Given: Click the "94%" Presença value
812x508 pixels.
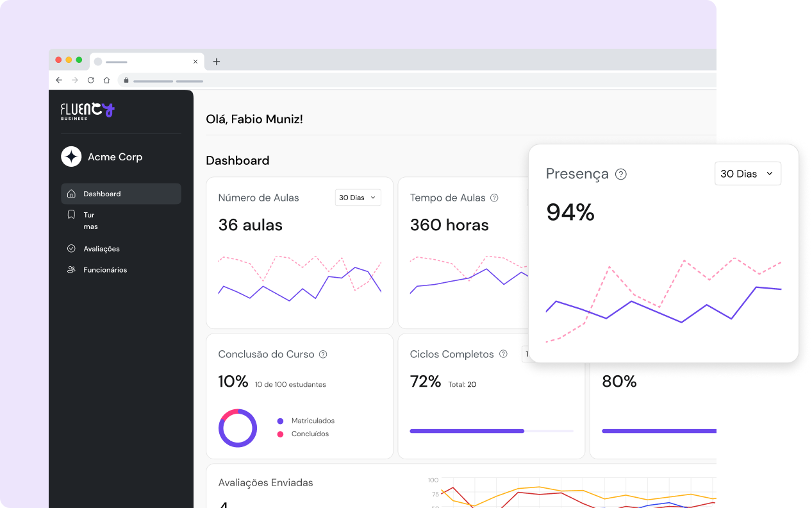Looking at the screenshot, I should pos(570,212).
